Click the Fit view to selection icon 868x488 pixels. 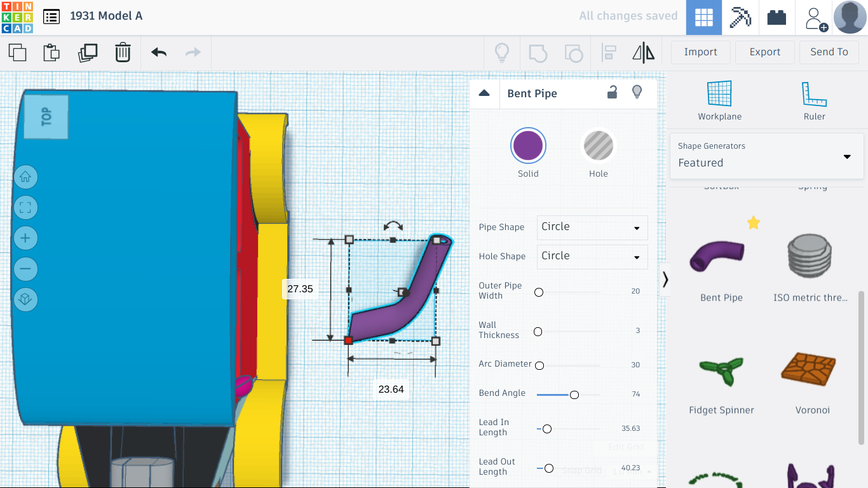pyautogui.click(x=25, y=207)
